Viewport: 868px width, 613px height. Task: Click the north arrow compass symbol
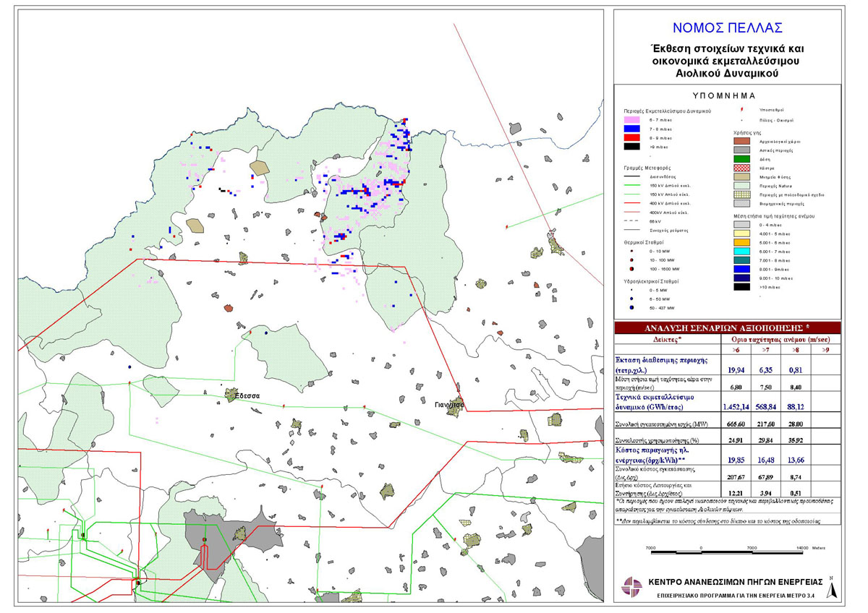[x=833, y=587]
